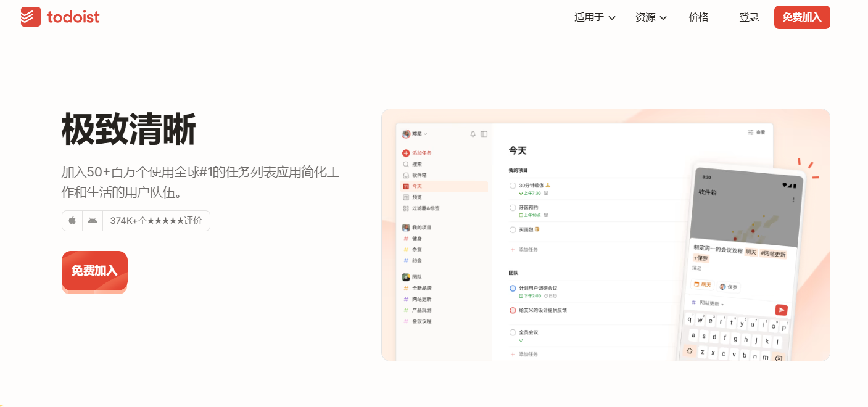The width and height of the screenshot is (868, 407).
Task: Open the phone's three-dot menu
Action: tap(793, 200)
